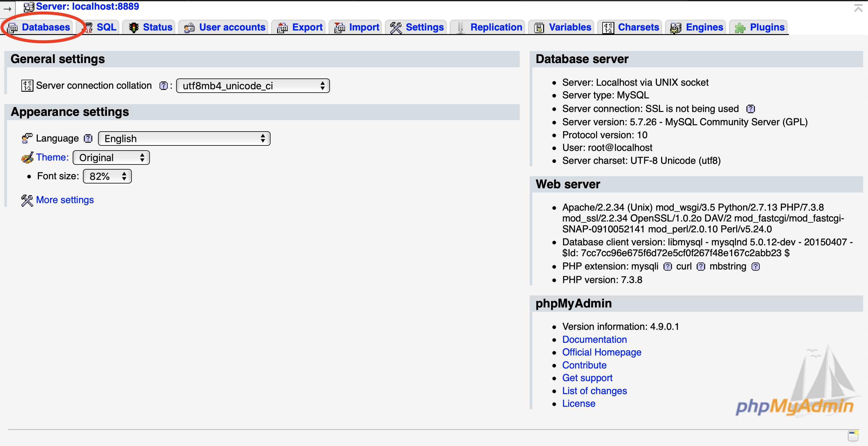Click the Settings configuration icon
The height and width of the screenshot is (446, 868).
pos(394,27)
